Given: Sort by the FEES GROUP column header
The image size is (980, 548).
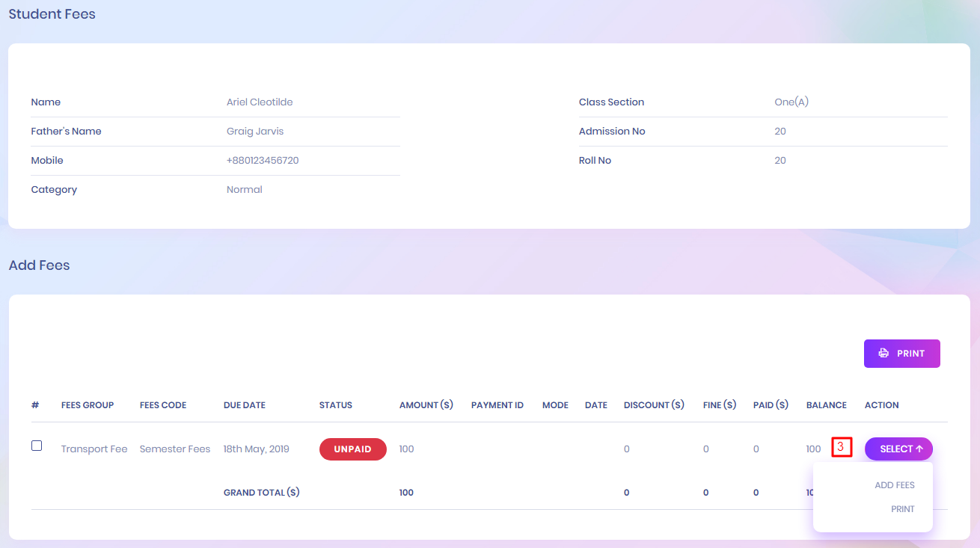Looking at the screenshot, I should click(x=88, y=405).
